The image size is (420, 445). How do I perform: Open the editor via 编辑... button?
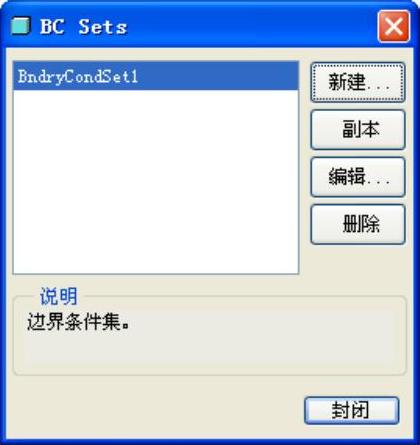tap(358, 177)
